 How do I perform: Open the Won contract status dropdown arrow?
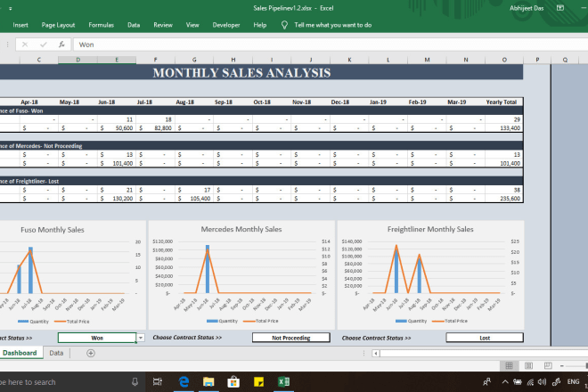point(141,338)
